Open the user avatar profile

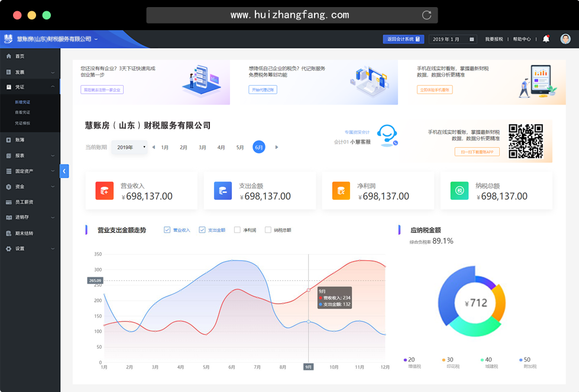(565, 39)
